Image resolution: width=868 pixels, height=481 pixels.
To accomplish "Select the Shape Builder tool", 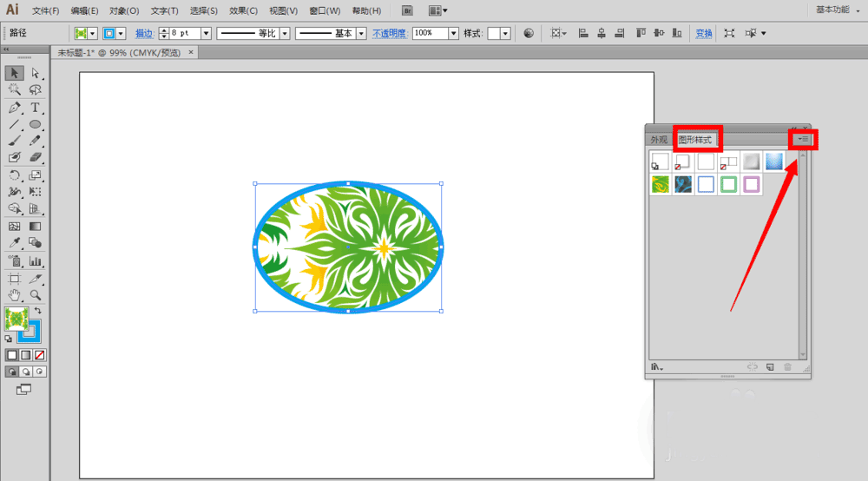I will 15,208.
